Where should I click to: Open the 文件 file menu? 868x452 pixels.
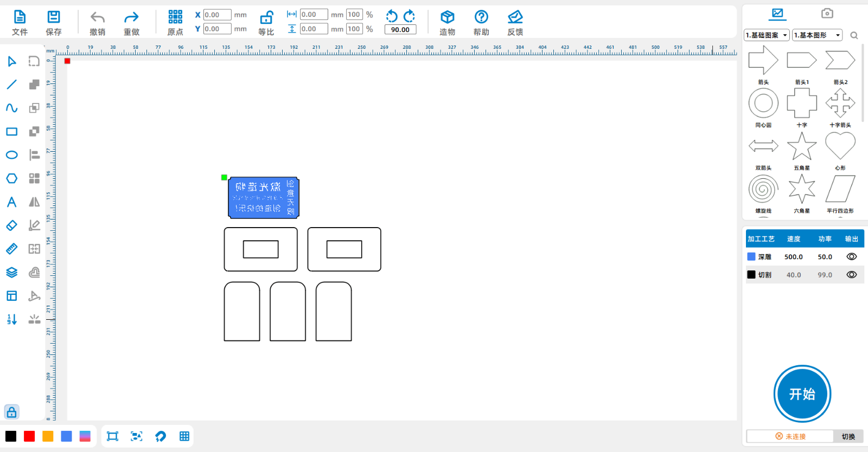tap(20, 23)
